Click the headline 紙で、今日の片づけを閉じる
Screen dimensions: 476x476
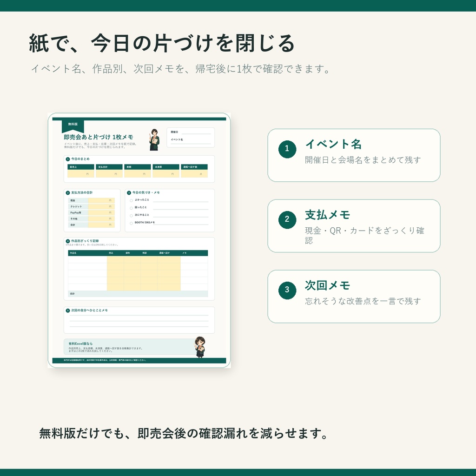point(162,43)
